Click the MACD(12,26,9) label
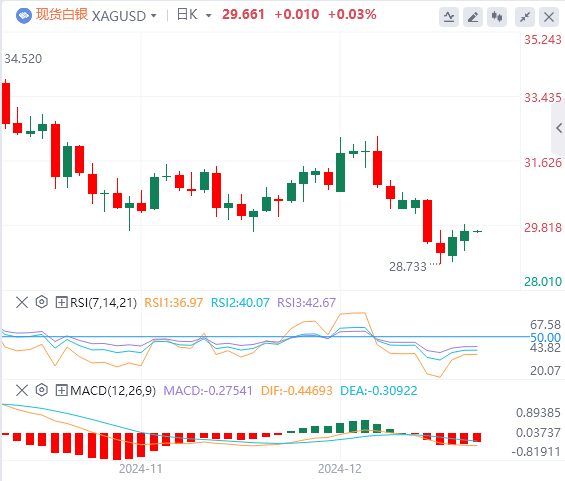The width and height of the screenshot is (565, 481). (x=113, y=391)
